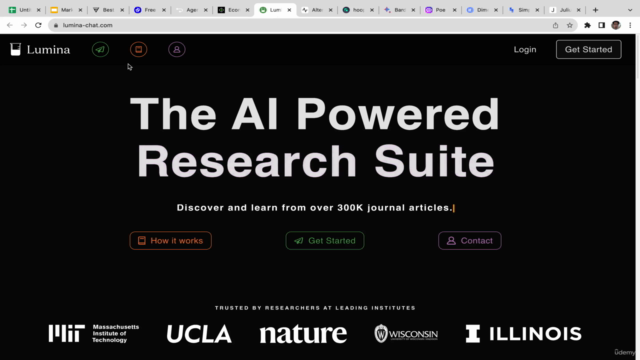Image resolution: width=640 pixels, height=360 pixels.
Task: Click the nature logo
Action: click(x=303, y=334)
